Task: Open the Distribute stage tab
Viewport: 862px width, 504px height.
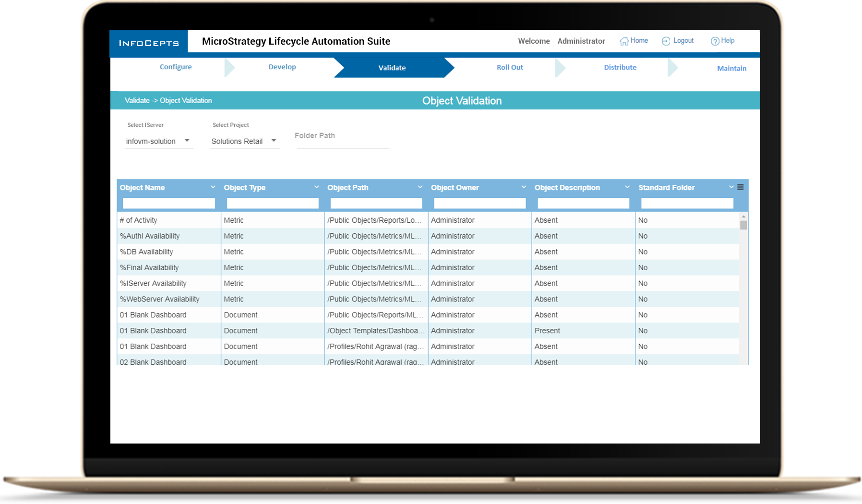Action: pyautogui.click(x=620, y=68)
